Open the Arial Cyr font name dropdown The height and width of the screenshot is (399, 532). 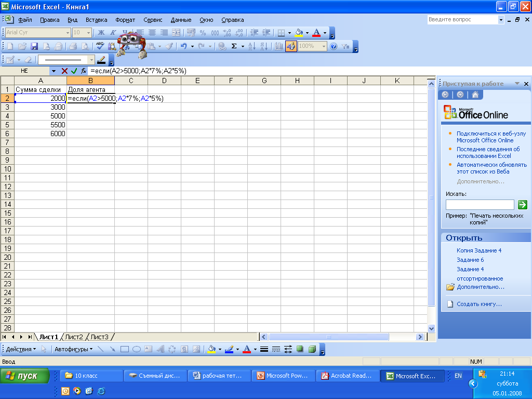68,33
